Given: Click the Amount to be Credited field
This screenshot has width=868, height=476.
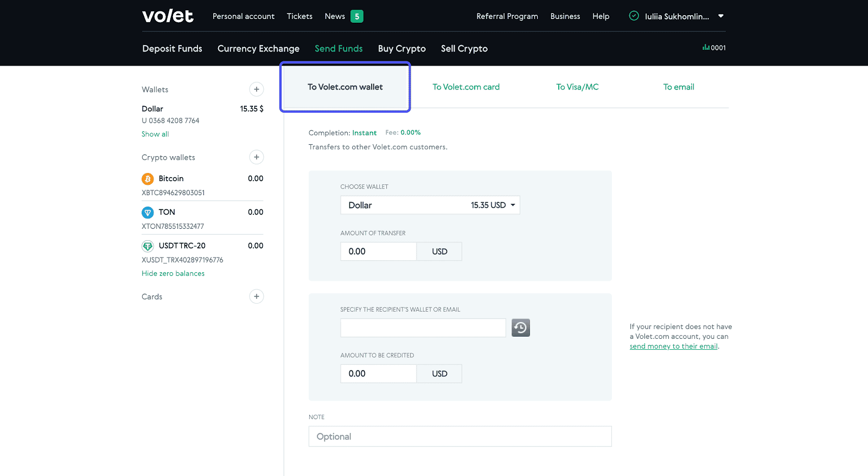Looking at the screenshot, I should pyautogui.click(x=379, y=374).
